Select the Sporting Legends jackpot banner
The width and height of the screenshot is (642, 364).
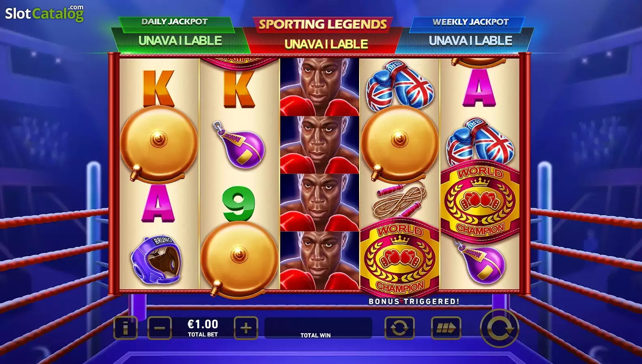(323, 35)
